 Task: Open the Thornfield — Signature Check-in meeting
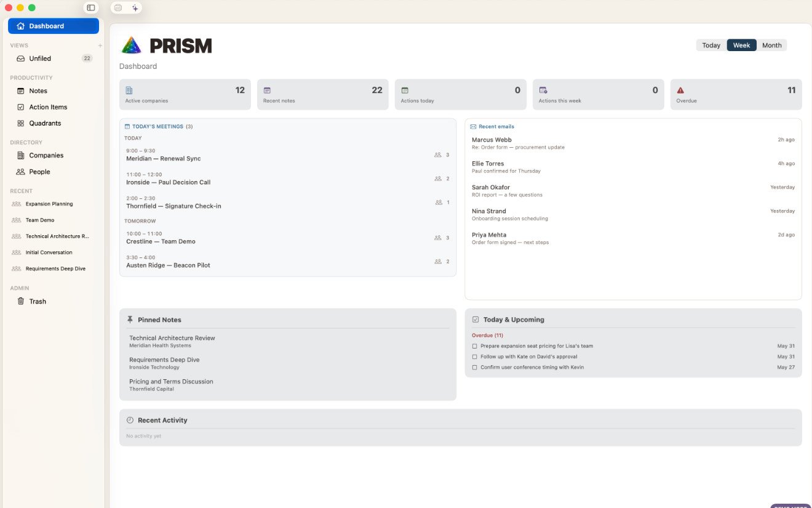(x=288, y=202)
